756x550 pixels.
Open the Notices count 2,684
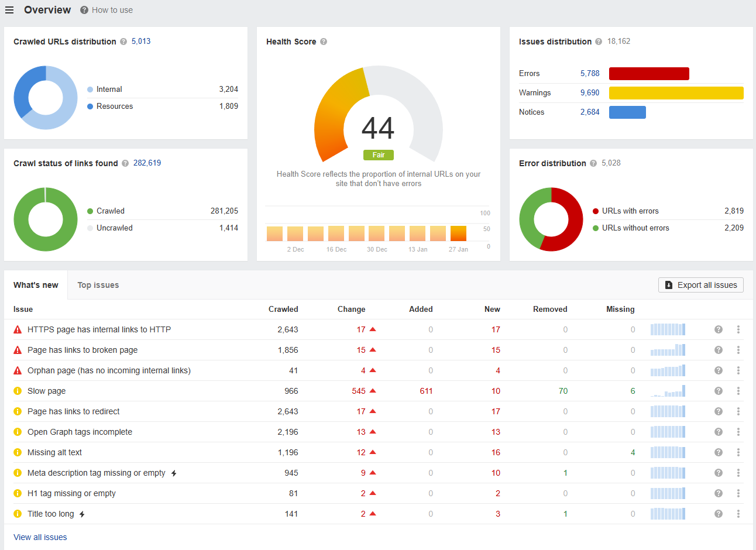(x=590, y=112)
